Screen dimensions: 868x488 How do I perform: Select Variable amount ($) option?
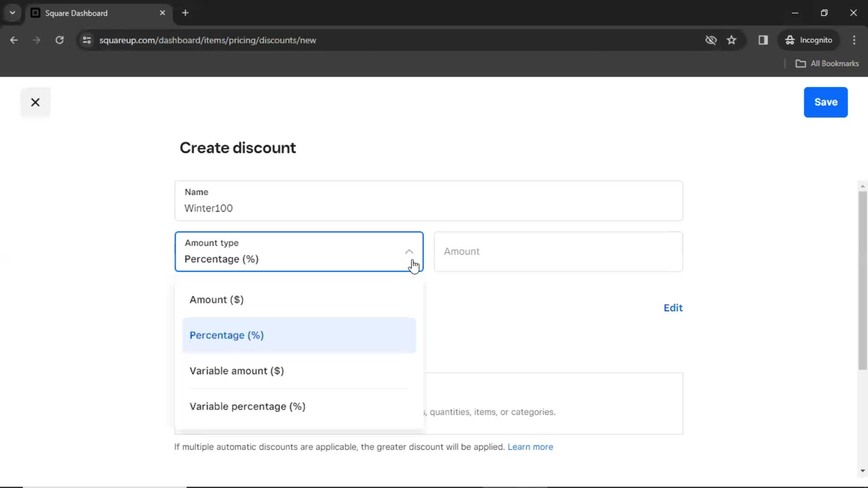click(x=237, y=371)
